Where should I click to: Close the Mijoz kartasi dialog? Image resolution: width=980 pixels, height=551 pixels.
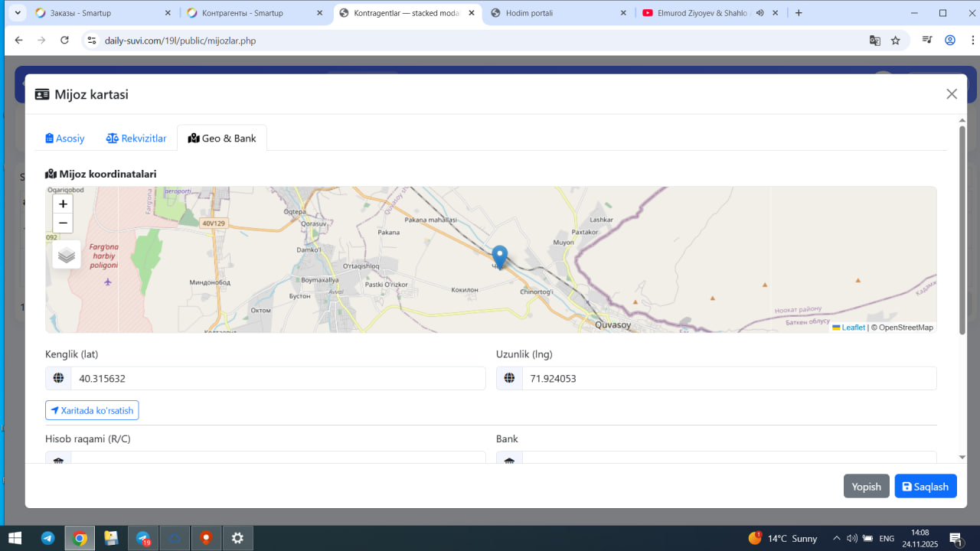pos(952,94)
